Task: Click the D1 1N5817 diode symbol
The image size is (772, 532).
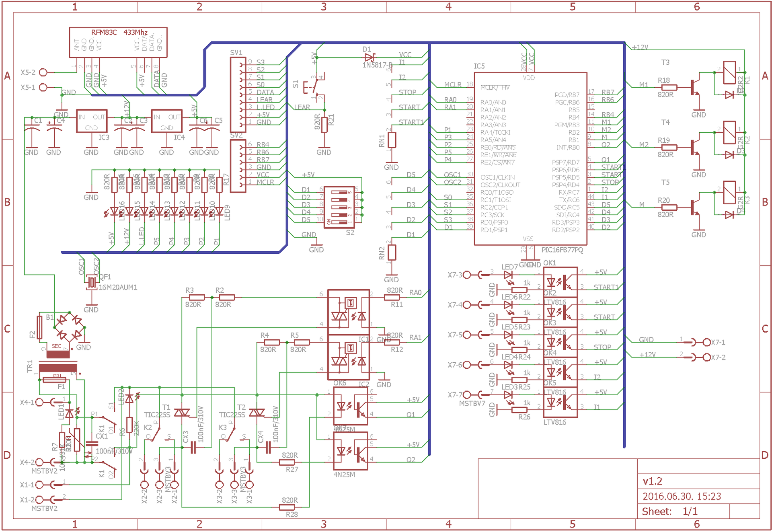Action: tap(370, 58)
